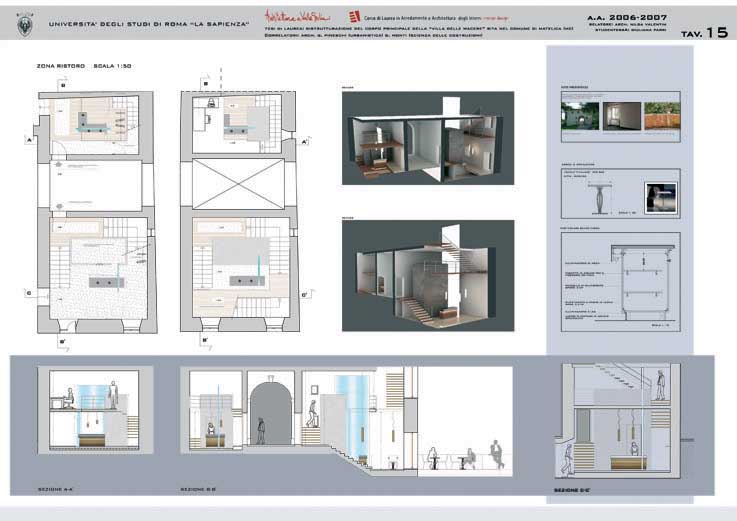Click the "SEZIONE C-C'" caption
Image resolution: width=737 pixels, height=521 pixels.
pos(572,490)
